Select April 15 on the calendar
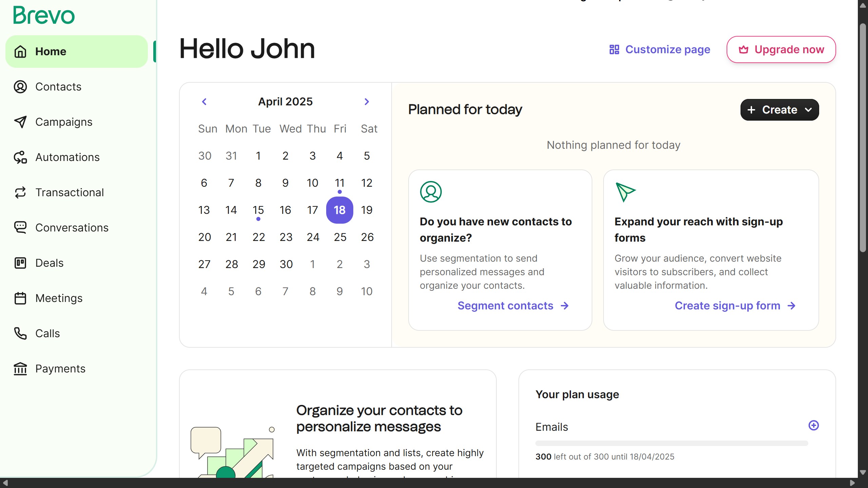The height and width of the screenshot is (488, 868). tap(258, 210)
